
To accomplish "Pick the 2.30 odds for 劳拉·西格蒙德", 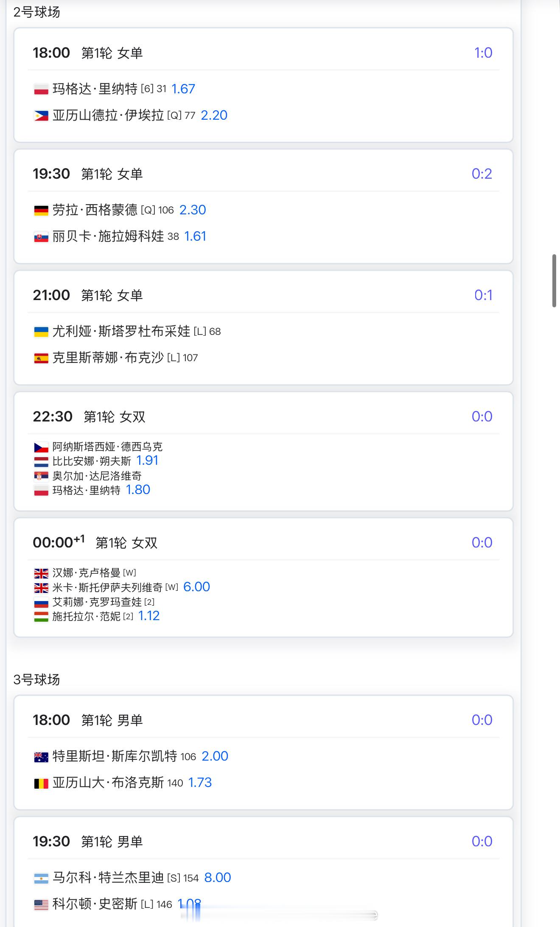I will [x=193, y=210].
